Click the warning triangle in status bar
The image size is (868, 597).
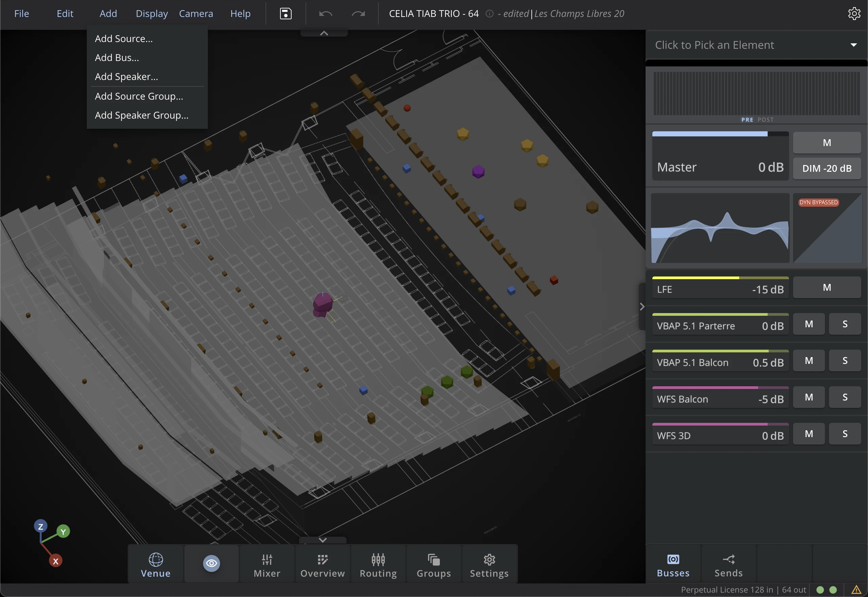tap(856, 590)
